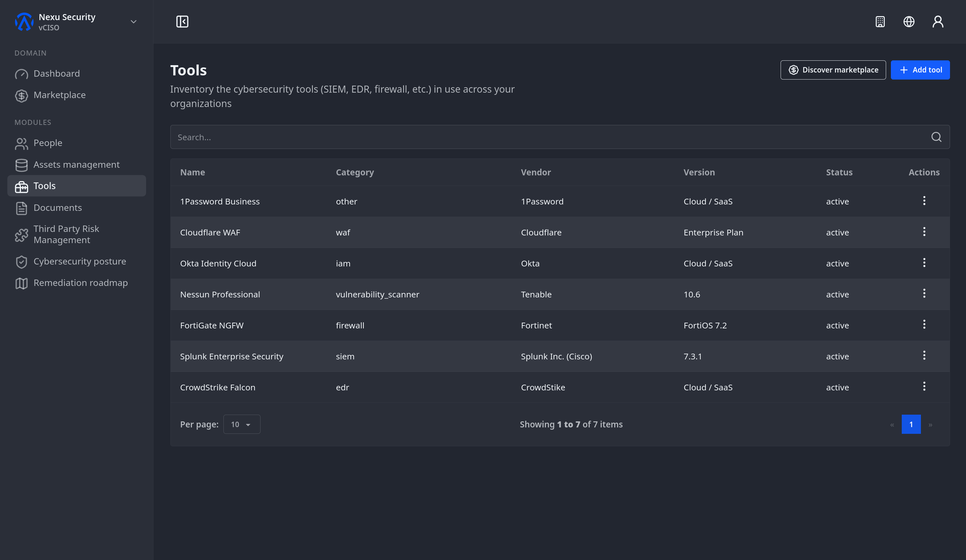
Task: Click the FortiOS 7.2 version cell
Action: (705, 326)
